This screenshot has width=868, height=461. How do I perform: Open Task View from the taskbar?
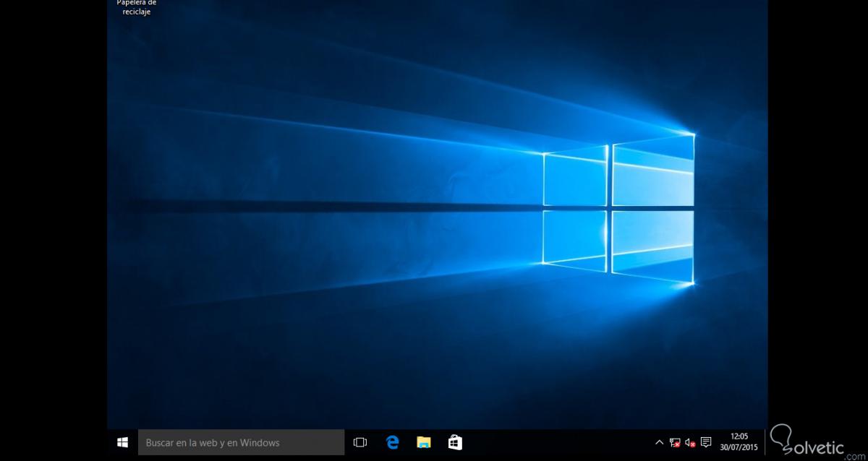(360, 442)
